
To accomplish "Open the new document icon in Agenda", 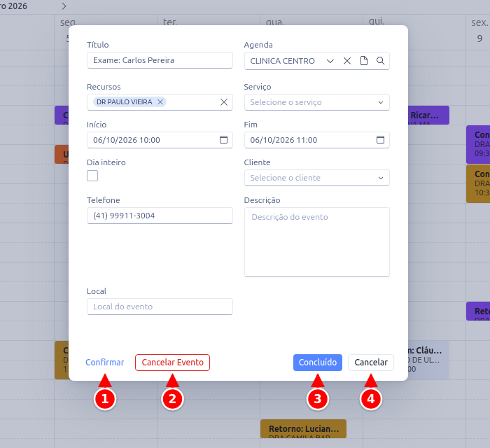I will point(364,61).
